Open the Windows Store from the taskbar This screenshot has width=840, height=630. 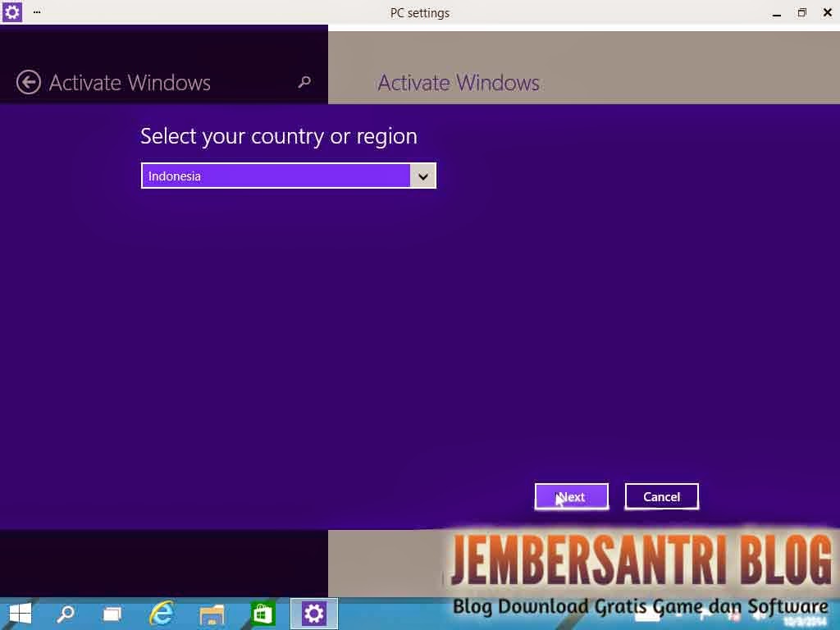pos(262,613)
